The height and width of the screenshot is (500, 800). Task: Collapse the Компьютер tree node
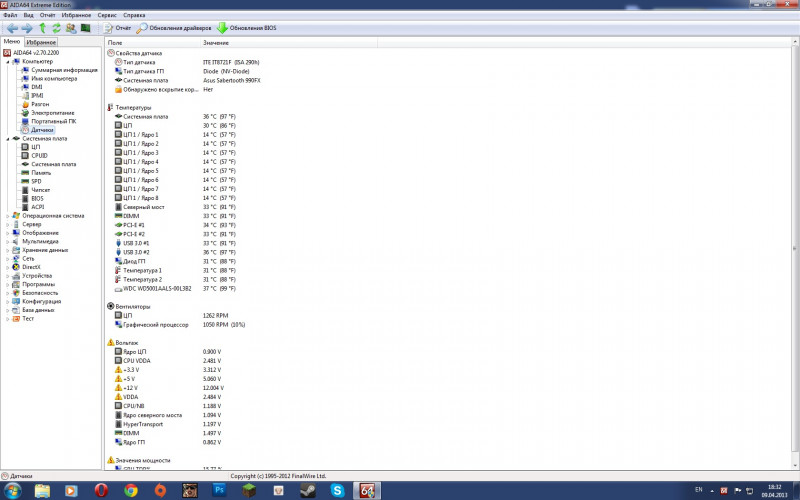tap(8, 62)
